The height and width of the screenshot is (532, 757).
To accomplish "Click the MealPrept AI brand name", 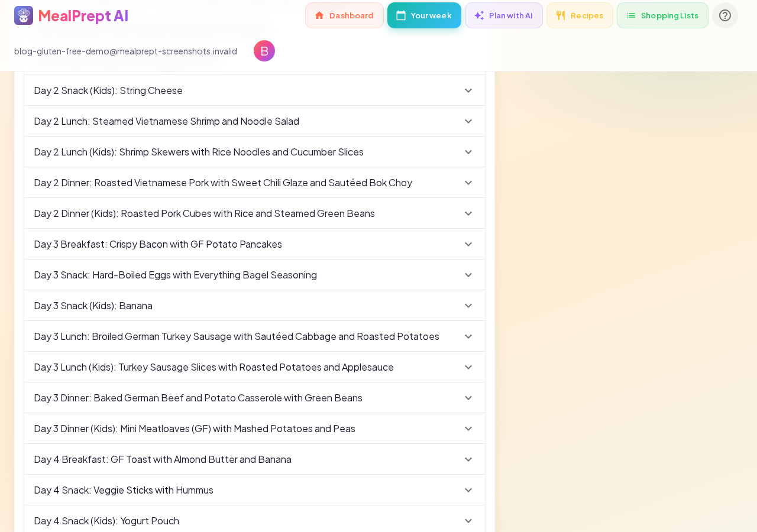I will point(83,15).
